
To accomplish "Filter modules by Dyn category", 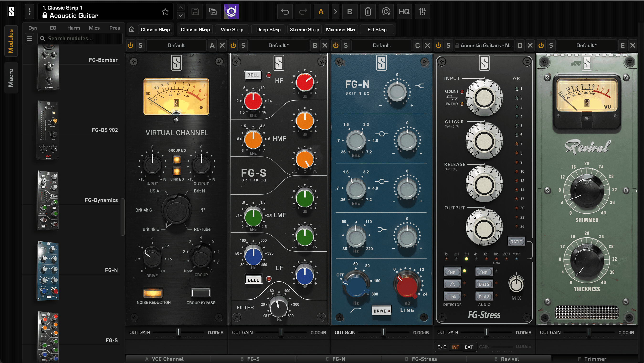I will (32, 28).
